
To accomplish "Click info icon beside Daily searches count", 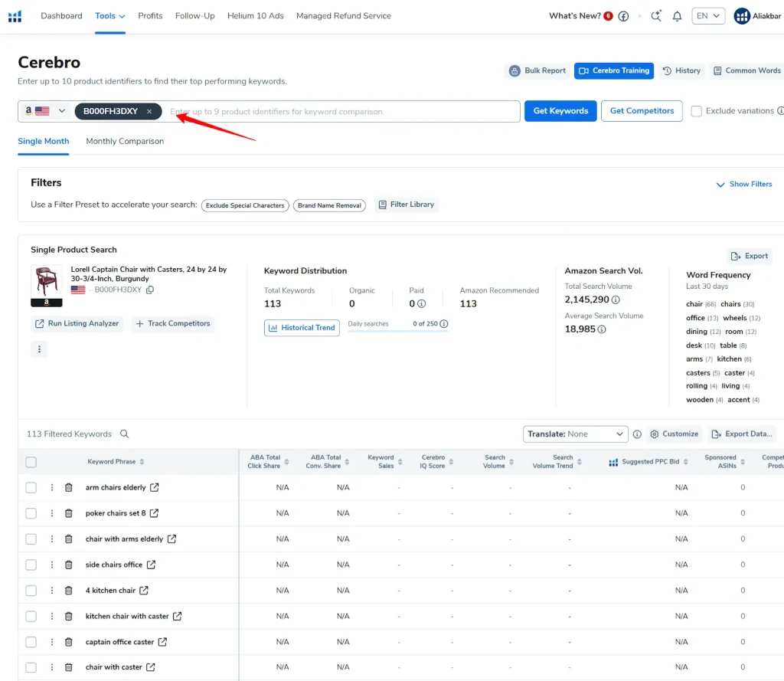I will point(443,324).
